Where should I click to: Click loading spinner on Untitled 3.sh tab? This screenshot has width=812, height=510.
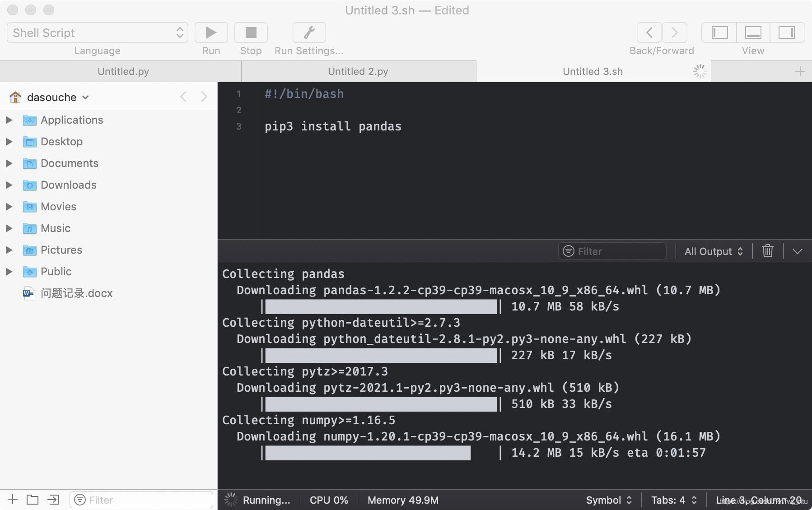click(700, 71)
